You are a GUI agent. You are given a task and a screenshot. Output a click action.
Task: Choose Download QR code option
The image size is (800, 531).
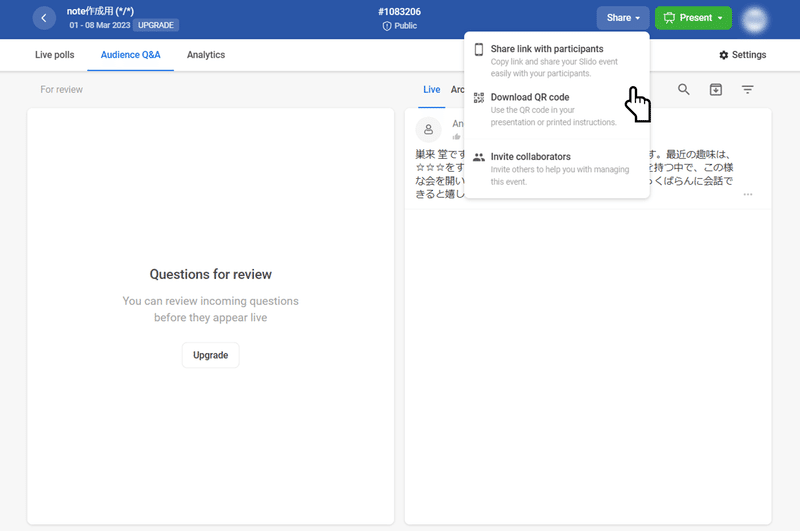tap(557, 109)
